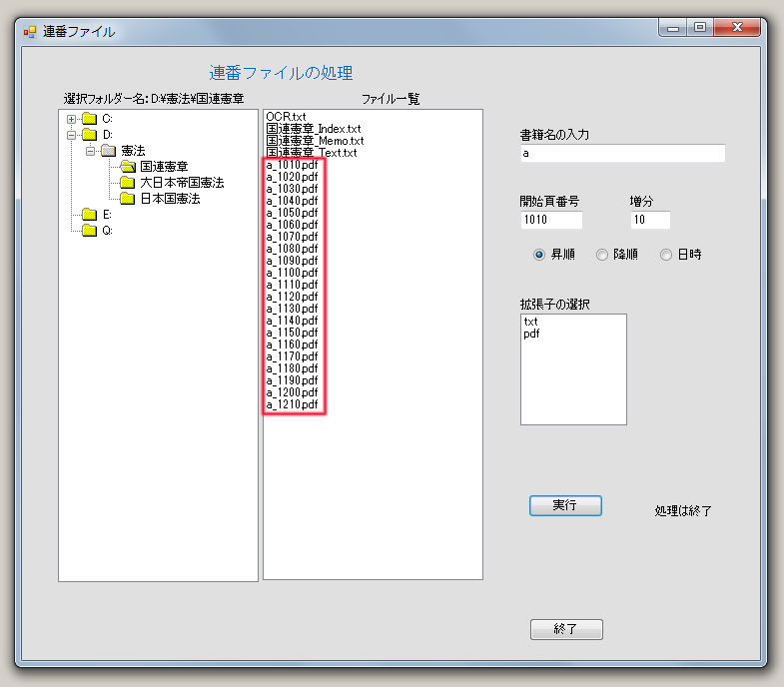
Task: Select a_1180.pdf in the file list
Action: pyautogui.click(x=292, y=368)
